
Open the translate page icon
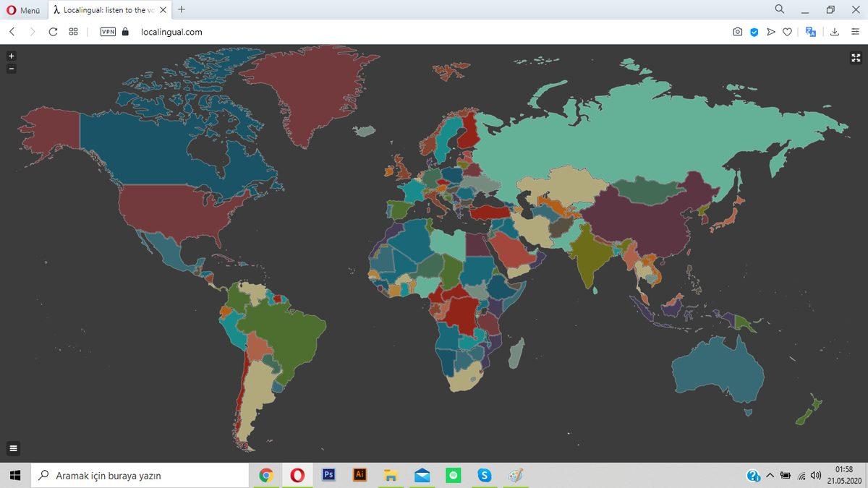811,32
